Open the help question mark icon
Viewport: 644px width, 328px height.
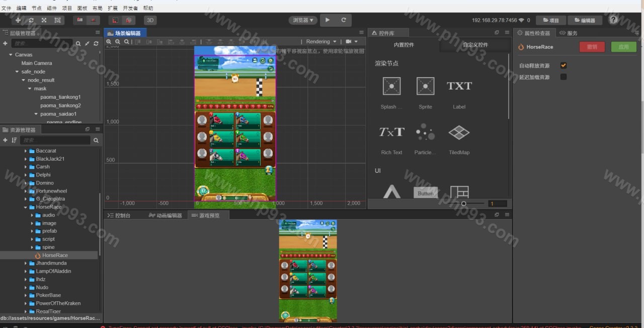[x=613, y=20]
